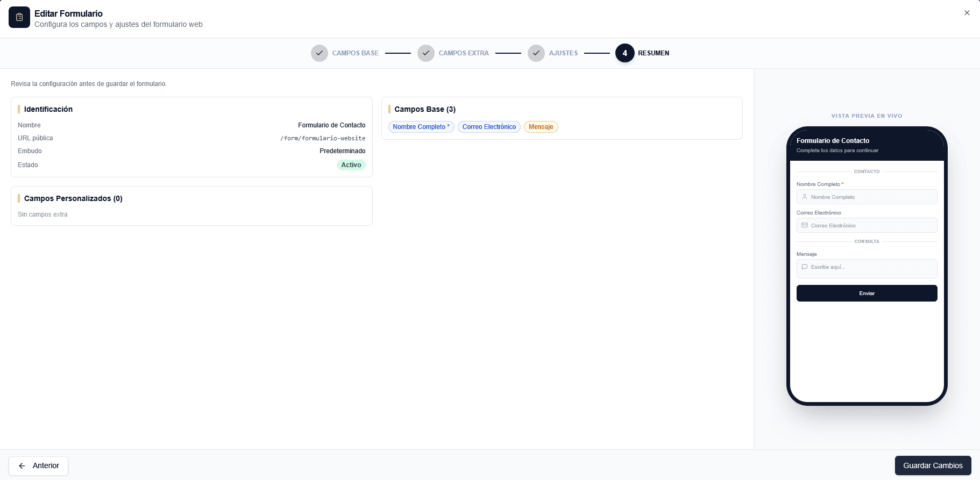This screenshot has height=480, width=980.
Task: Click the Anterior button
Action: pyautogui.click(x=38, y=466)
